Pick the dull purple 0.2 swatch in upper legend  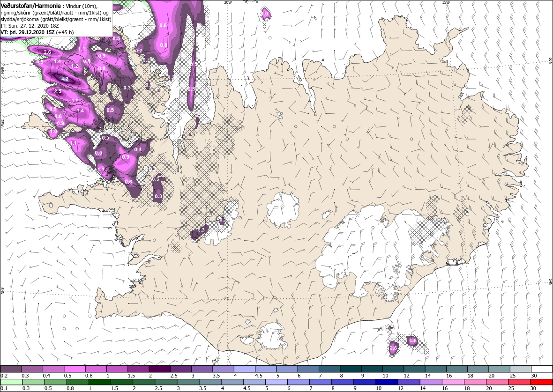point(11,369)
